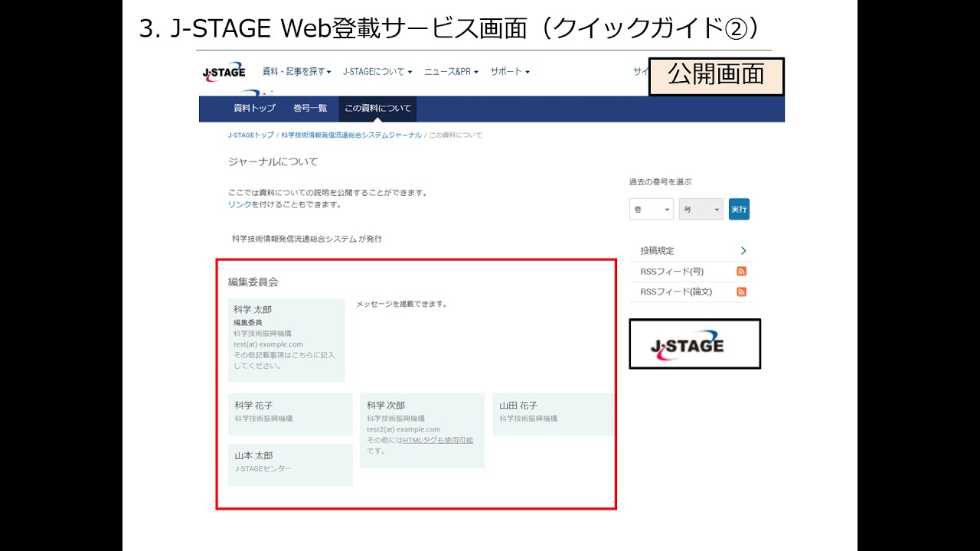Screen dimensions: 980x551
Task: Click the ジャーナルについて page heading
Action: [x=273, y=162]
